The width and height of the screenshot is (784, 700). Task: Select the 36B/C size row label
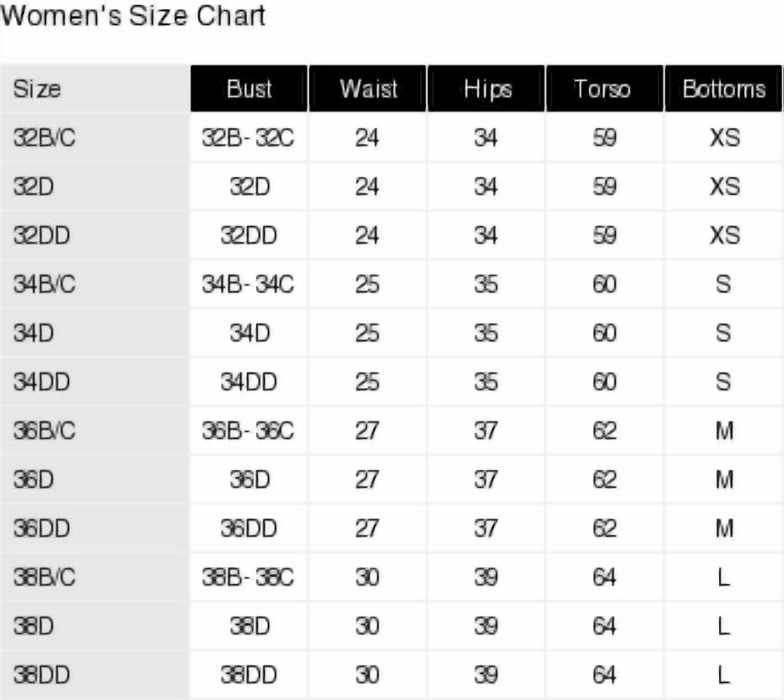(x=44, y=431)
